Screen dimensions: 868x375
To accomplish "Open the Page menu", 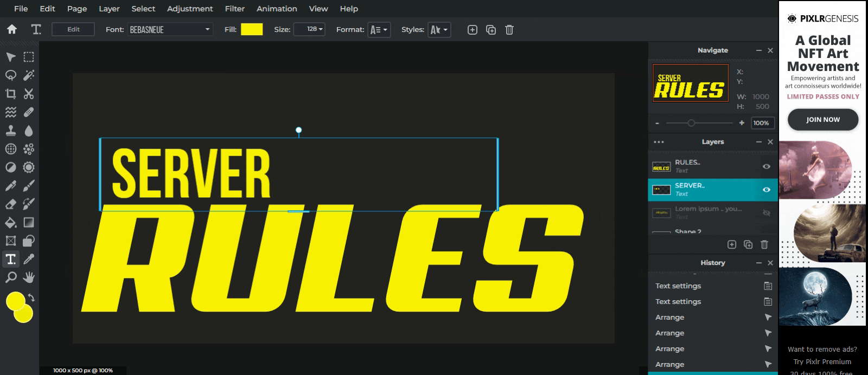I will coord(77,9).
